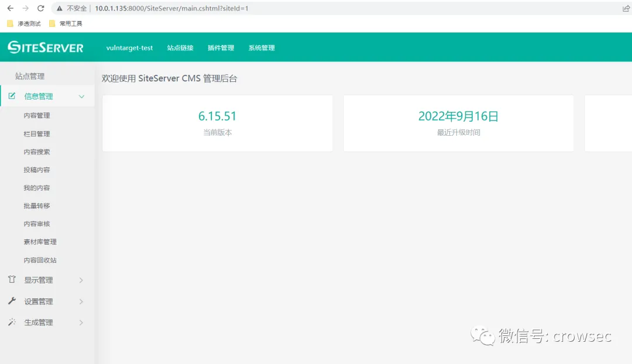Click the 生成管理 magic wand icon
This screenshot has width=632, height=364.
click(x=12, y=322)
